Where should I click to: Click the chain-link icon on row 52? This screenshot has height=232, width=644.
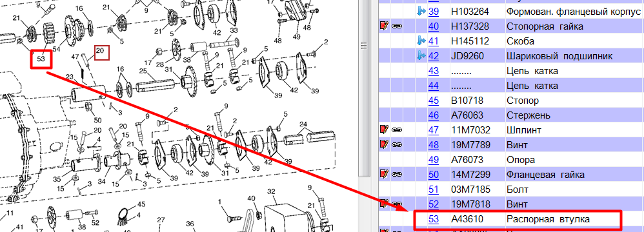point(397,204)
